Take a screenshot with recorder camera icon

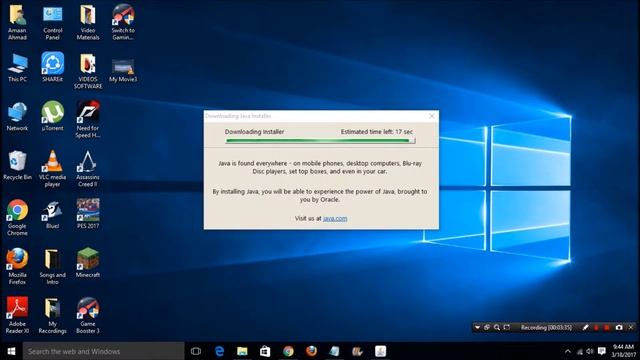(x=619, y=327)
